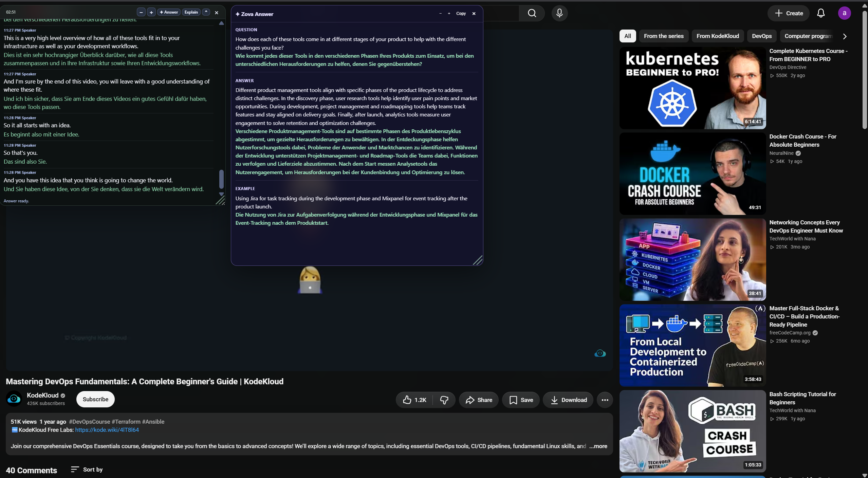Image resolution: width=868 pixels, height=478 pixels.
Task: Dislike the video with thumbs-down button
Action: coord(444,400)
